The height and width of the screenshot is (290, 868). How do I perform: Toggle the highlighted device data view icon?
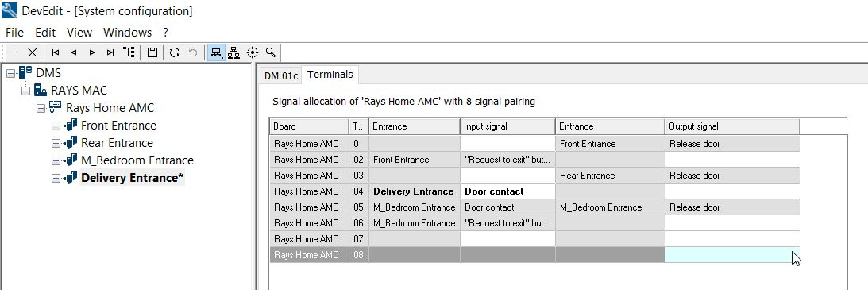click(x=216, y=52)
